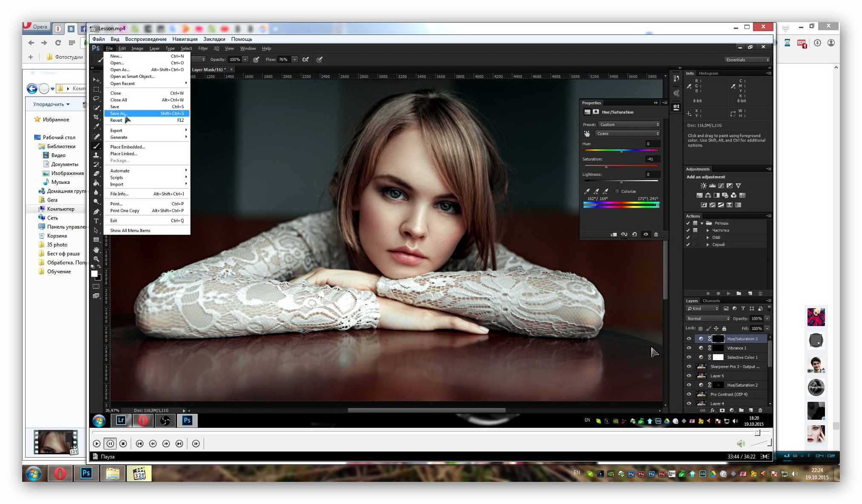The image size is (862, 504).
Task: Hide the Selective Color 1 layer
Action: [689, 358]
